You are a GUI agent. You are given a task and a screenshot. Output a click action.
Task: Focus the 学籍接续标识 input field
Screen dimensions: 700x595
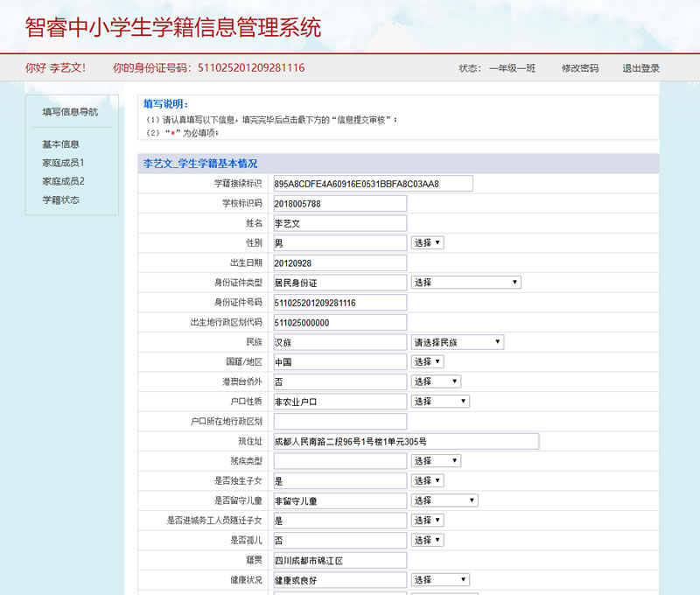tap(373, 184)
